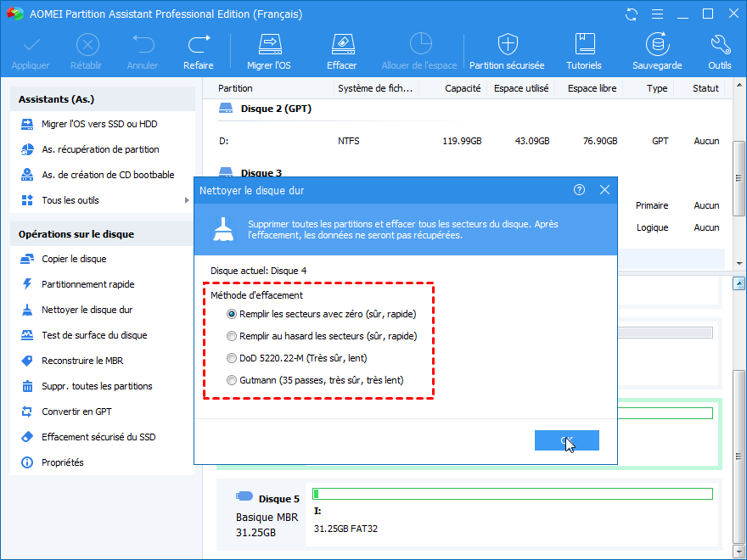Click Suppr. toutes les partitions
747x560 pixels.
97,386
